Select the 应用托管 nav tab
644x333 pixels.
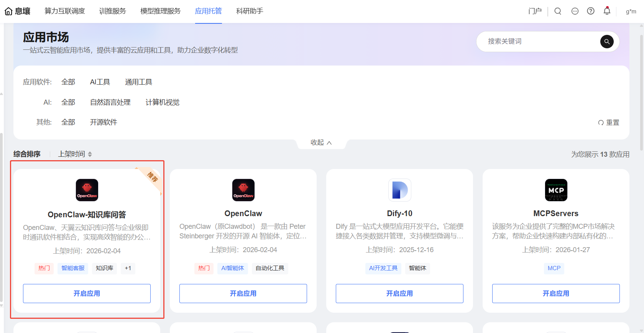(209, 11)
